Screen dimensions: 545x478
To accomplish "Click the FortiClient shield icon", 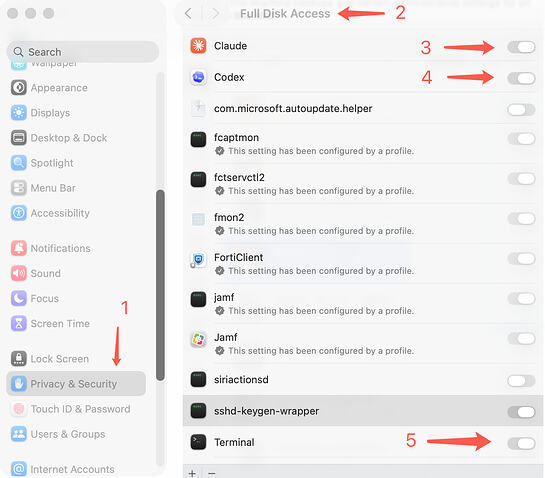I will (198, 260).
